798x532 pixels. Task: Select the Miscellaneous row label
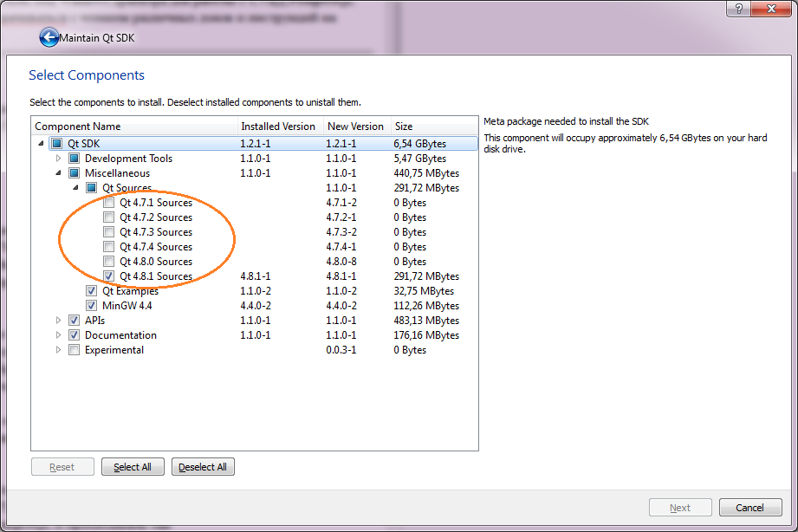[118, 173]
